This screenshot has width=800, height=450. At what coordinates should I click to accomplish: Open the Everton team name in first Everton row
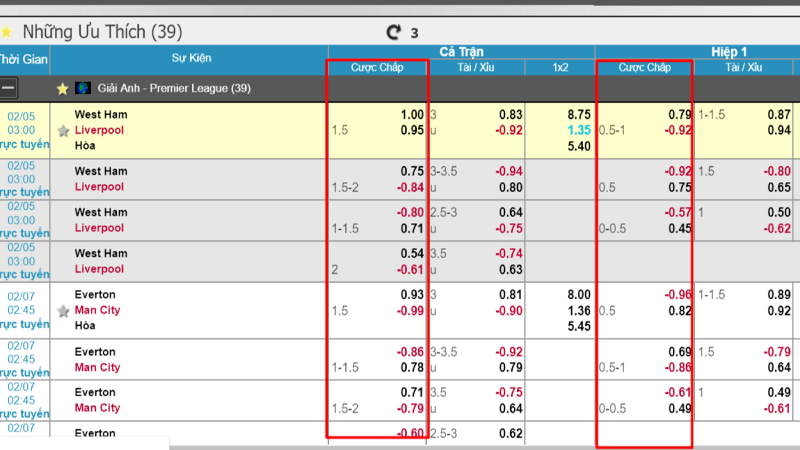click(x=95, y=295)
